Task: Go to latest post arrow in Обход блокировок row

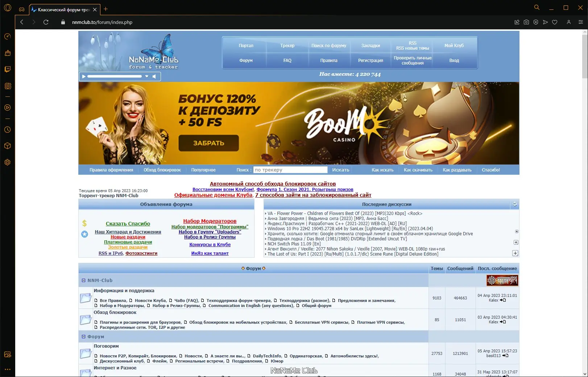Action: (x=503, y=322)
